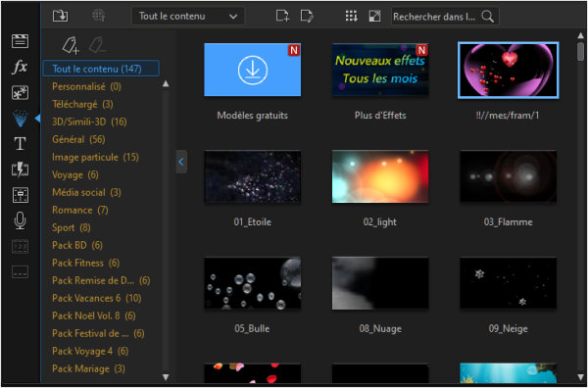Collapse the tag panel with left chevron
588x388 pixels.
[181, 162]
